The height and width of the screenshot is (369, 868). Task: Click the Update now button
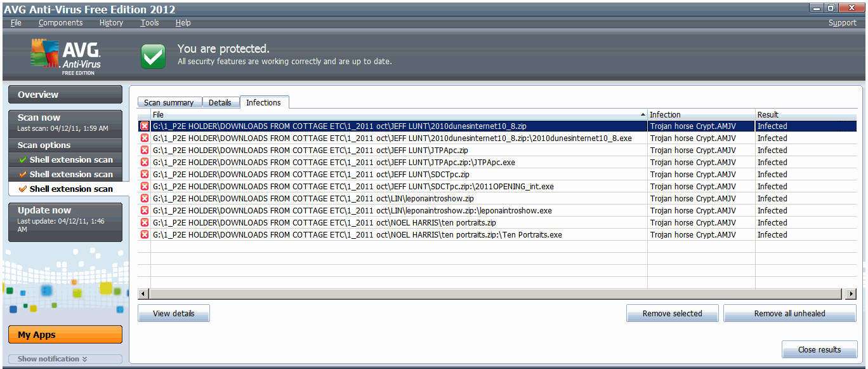pyautogui.click(x=65, y=222)
